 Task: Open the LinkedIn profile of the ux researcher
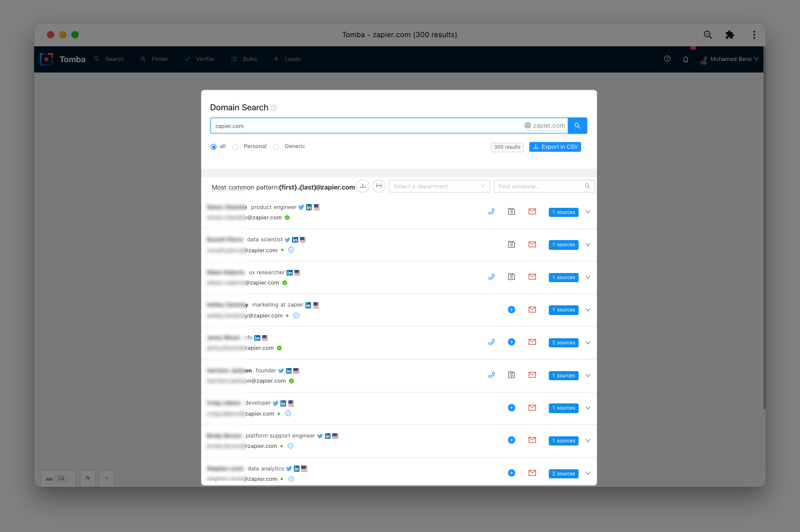(290, 272)
